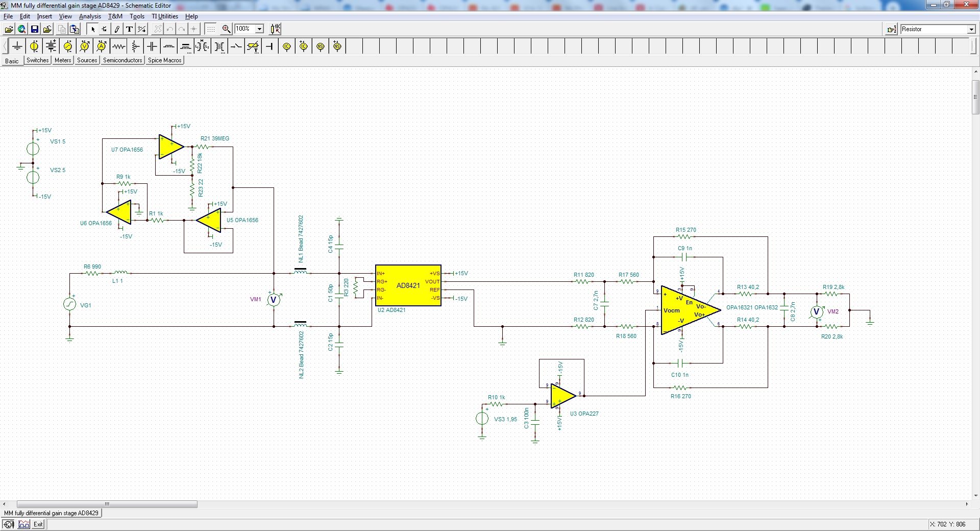Insert a switch component
The width and height of the screenshot is (980, 531).
pyautogui.click(x=236, y=46)
